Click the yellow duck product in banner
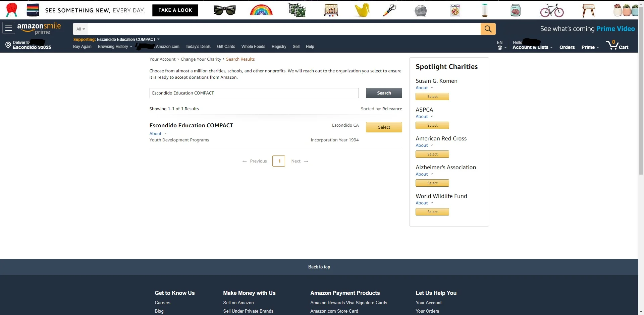The height and width of the screenshot is (315, 644). pyautogui.click(x=362, y=10)
